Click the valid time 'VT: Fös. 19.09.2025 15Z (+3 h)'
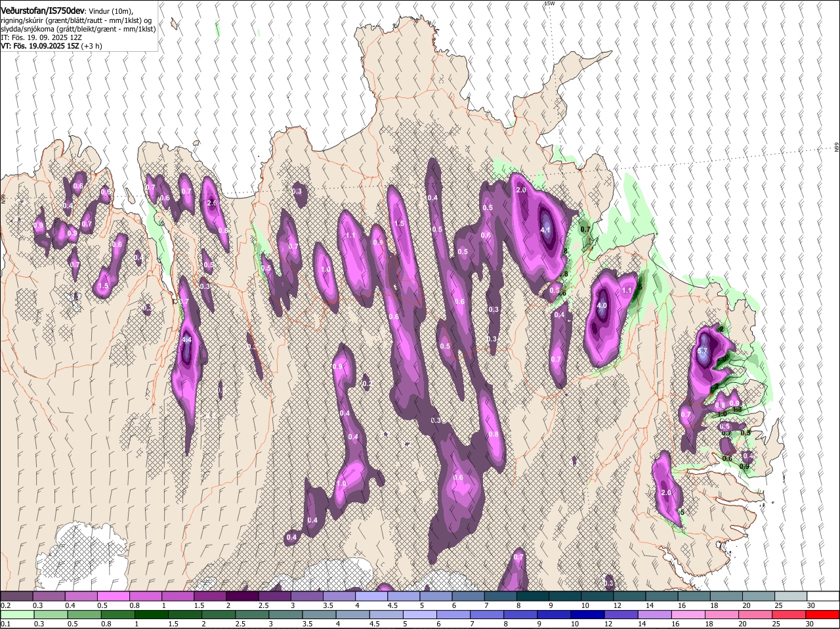 click(x=51, y=46)
